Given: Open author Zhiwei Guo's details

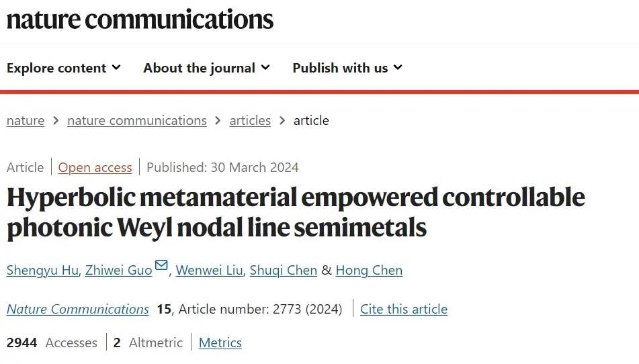Looking at the screenshot, I should pos(118,271).
